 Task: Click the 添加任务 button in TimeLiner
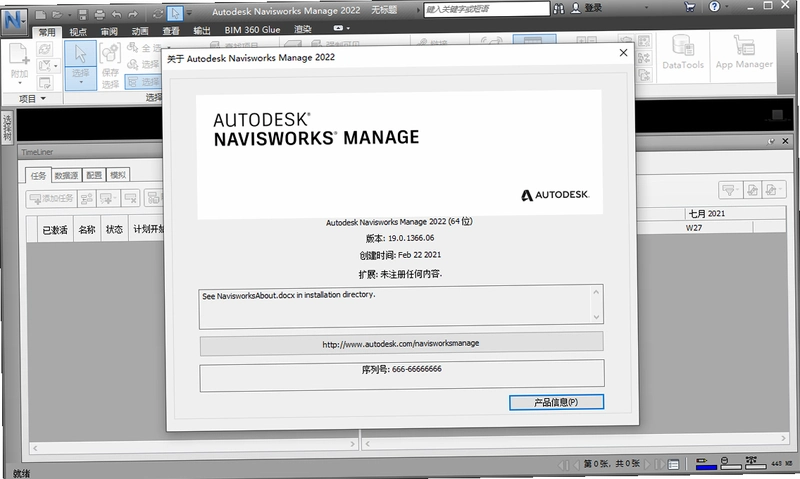point(52,198)
